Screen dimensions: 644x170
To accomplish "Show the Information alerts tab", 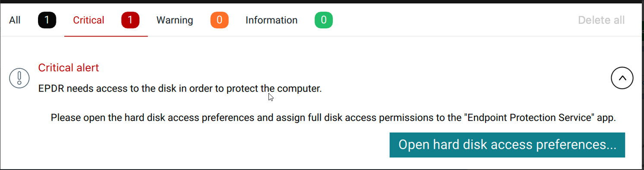I will (271, 20).
